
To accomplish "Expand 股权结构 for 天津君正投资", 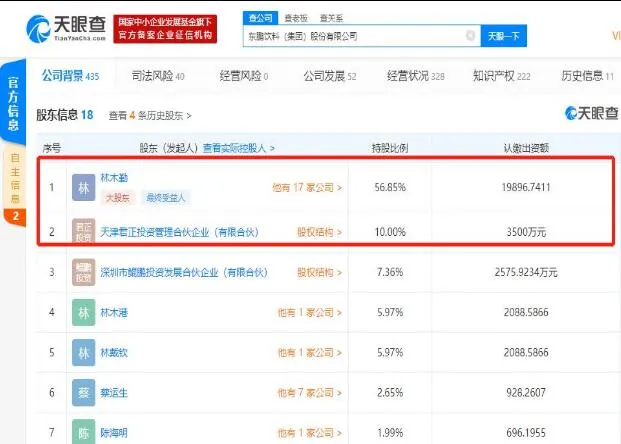I will pyautogui.click(x=319, y=232).
